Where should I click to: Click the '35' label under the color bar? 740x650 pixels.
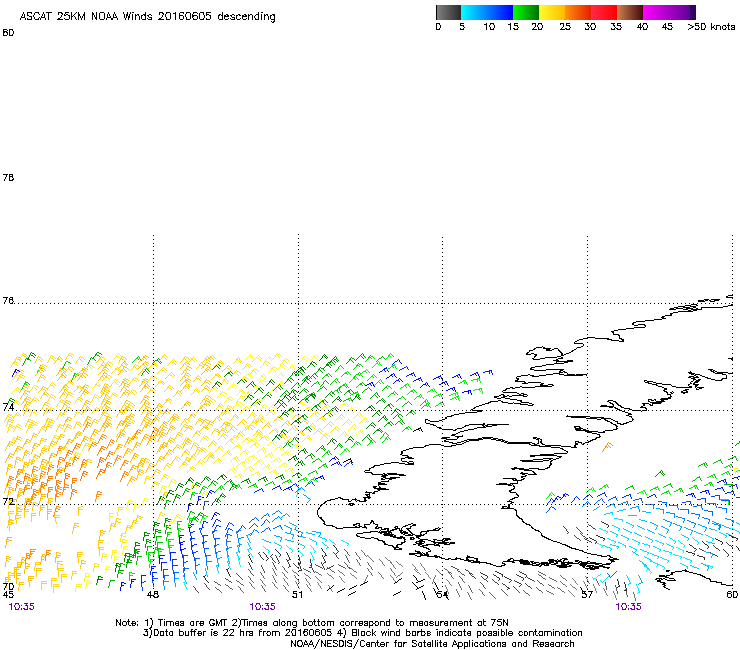click(616, 27)
